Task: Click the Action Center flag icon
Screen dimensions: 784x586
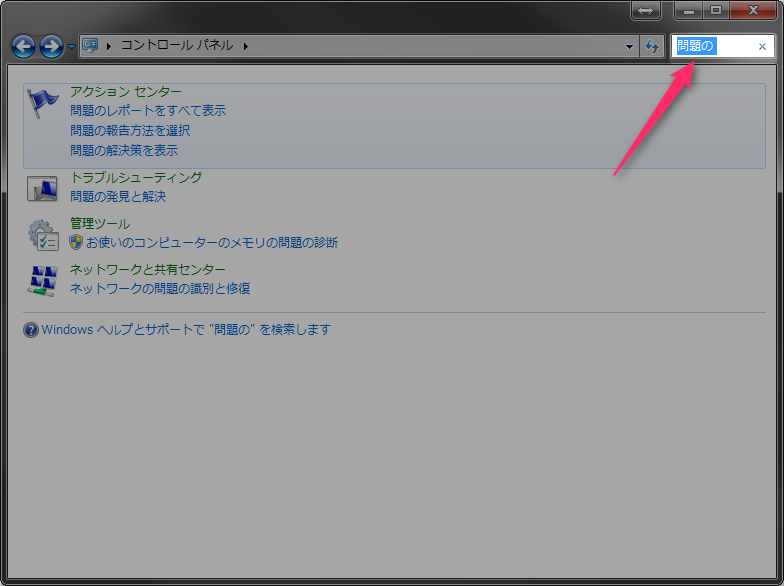Action: coord(42,102)
